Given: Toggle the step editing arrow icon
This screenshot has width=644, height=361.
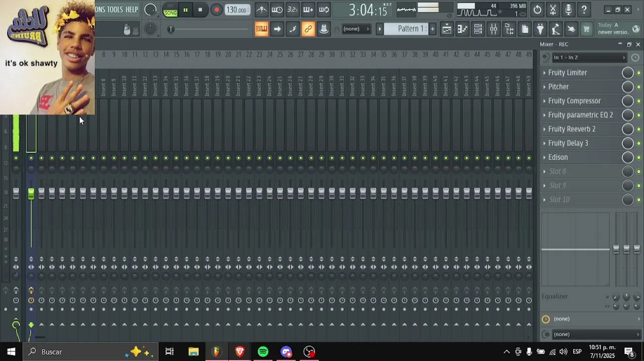Looking at the screenshot, I should [x=277, y=29].
